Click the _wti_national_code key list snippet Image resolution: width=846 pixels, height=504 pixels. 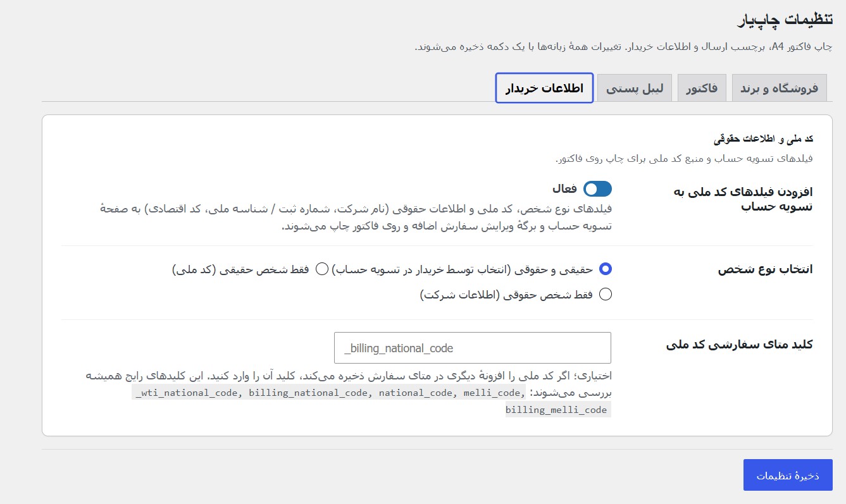[x=329, y=393]
